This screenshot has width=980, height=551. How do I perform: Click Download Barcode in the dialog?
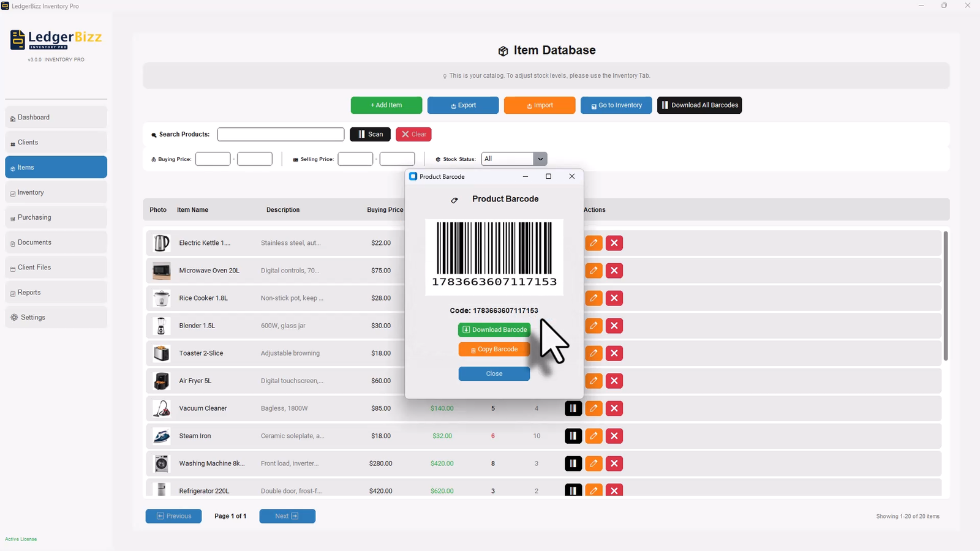point(494,329)
